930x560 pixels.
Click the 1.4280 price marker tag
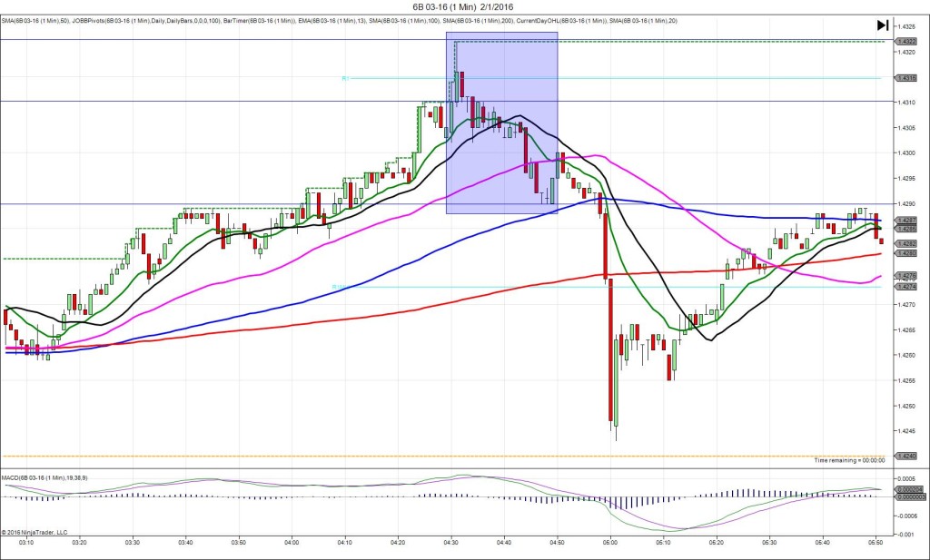click(x=907, y=253)
